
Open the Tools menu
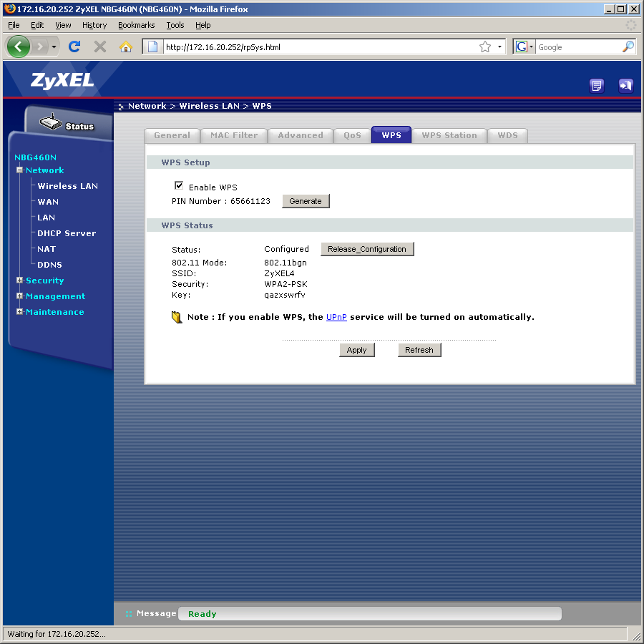coord(175,26)
